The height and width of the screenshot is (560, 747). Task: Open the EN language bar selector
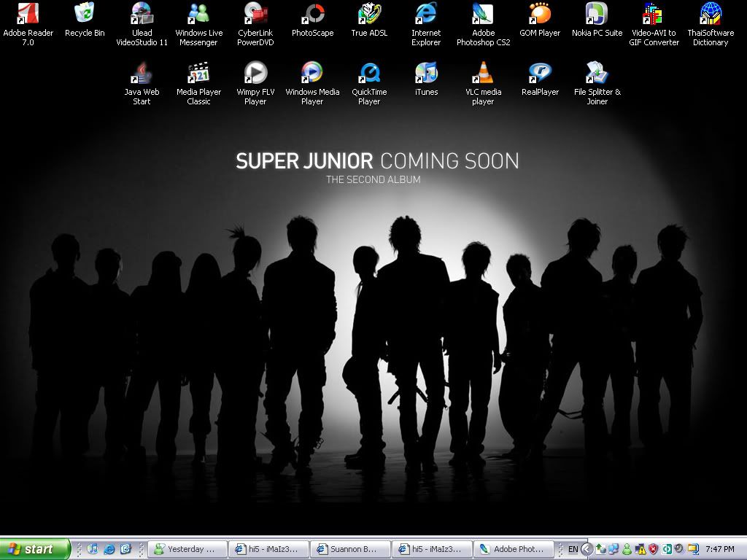point(573,549)
